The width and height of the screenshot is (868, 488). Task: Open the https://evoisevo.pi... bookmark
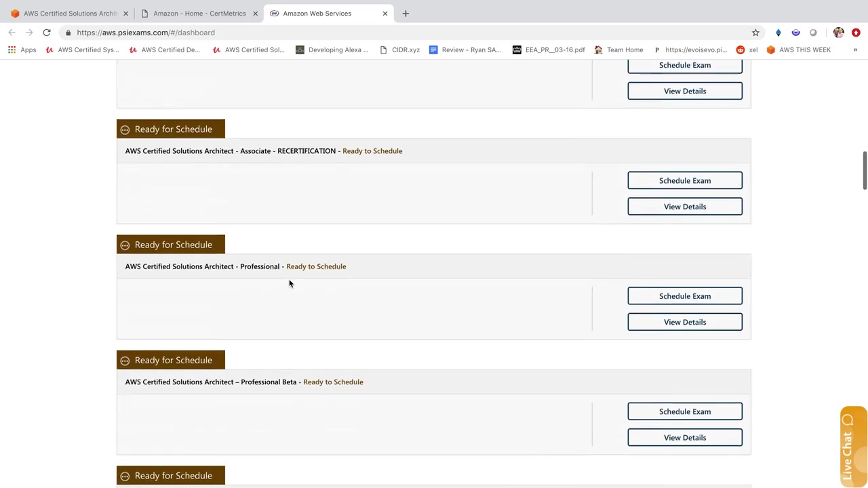[690, 49]
